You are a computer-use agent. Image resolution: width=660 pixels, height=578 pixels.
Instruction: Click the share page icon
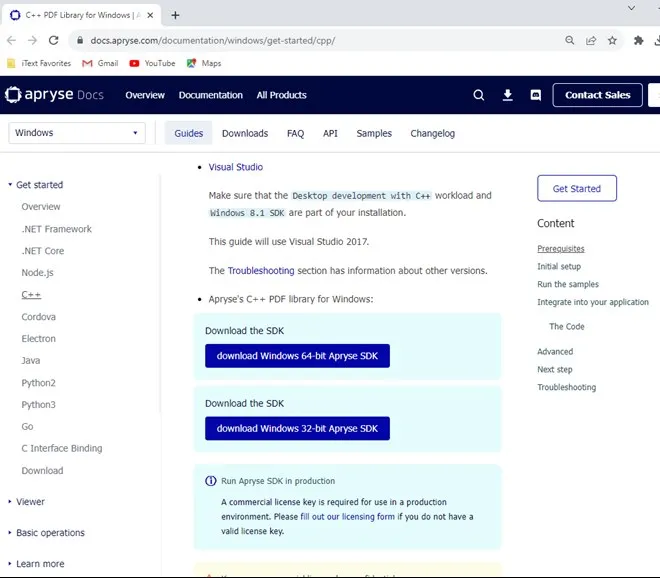tap(591, 40)
